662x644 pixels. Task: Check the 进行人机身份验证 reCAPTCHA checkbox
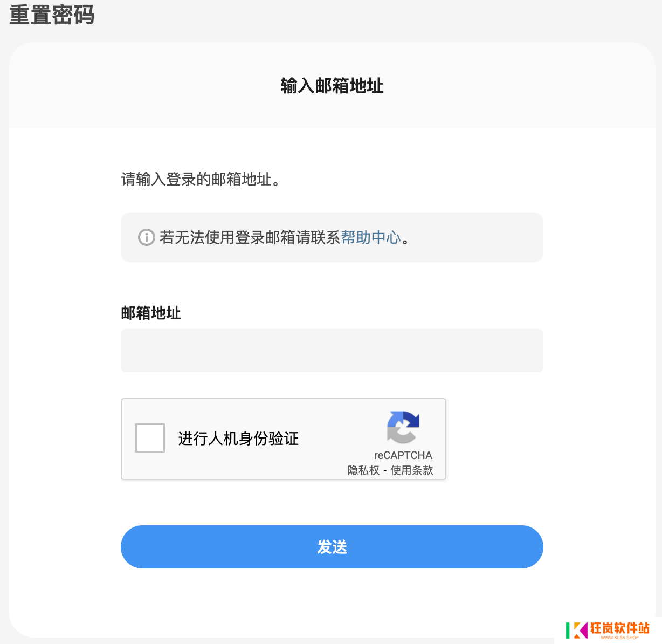coord(150,438)
